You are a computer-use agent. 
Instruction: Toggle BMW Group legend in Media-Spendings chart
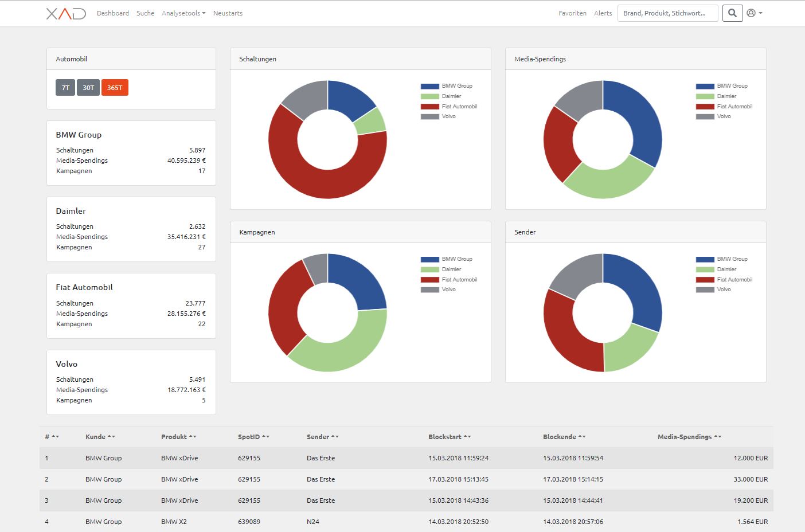[x=722, y=86]
